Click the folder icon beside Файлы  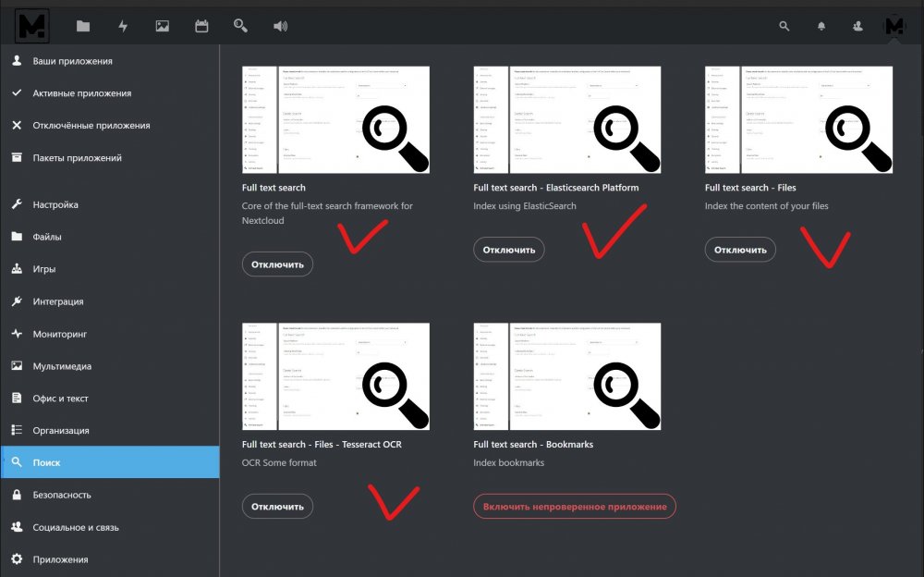point(17,237)
